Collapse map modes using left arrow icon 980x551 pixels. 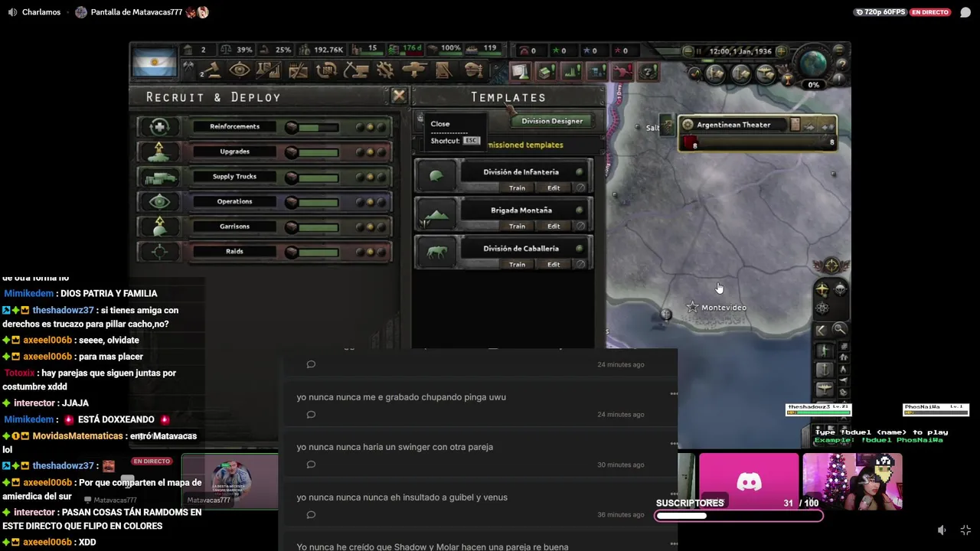[x=821, y=330]
